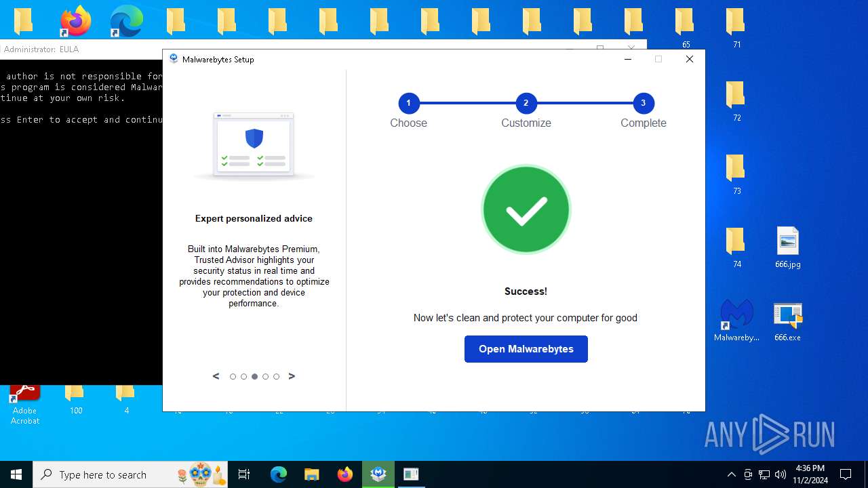Minimize the Malwarebytes Setup window
Image resolution: width=868 pixels, height=488 pixels.
coord(628,59)
